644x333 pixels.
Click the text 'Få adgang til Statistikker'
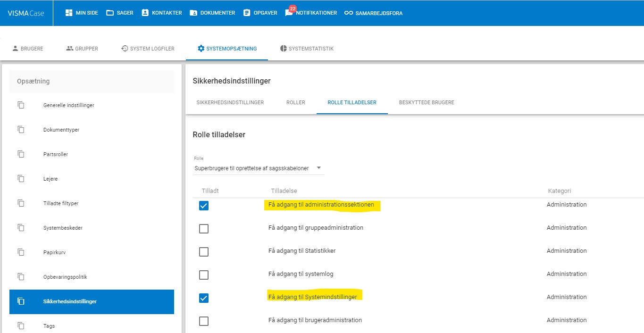tap(302, 250)
